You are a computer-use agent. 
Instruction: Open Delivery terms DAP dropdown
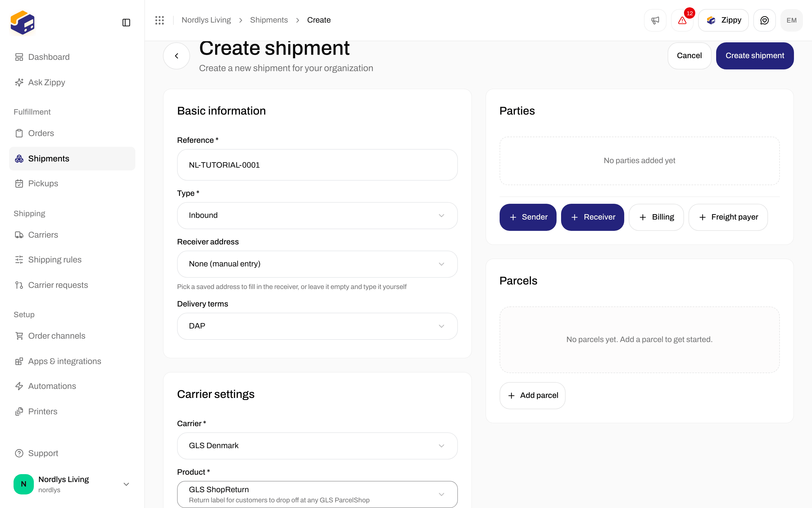tap(317, 326)
